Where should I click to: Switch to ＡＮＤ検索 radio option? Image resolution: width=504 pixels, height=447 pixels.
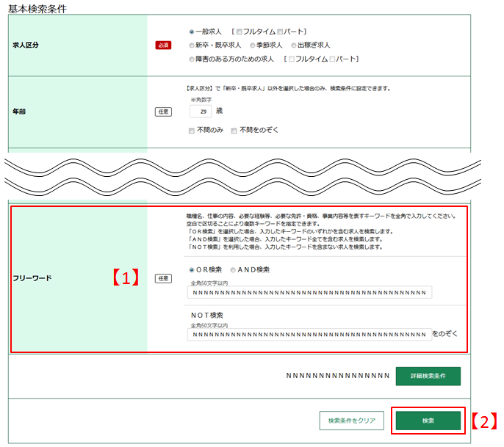234,270
